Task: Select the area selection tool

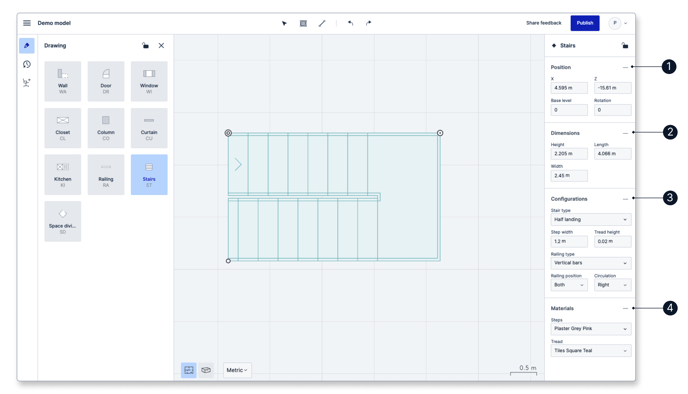Action: [303, 23]
